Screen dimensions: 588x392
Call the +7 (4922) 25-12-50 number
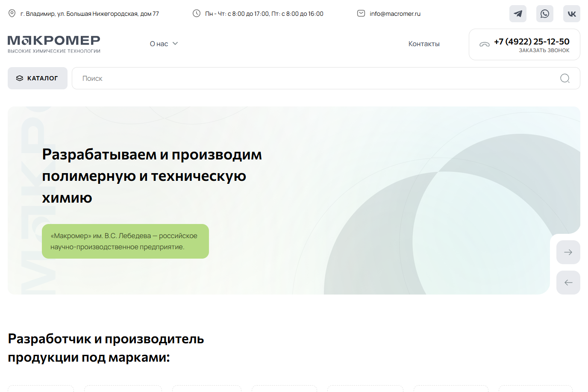(x=532, y=41)
